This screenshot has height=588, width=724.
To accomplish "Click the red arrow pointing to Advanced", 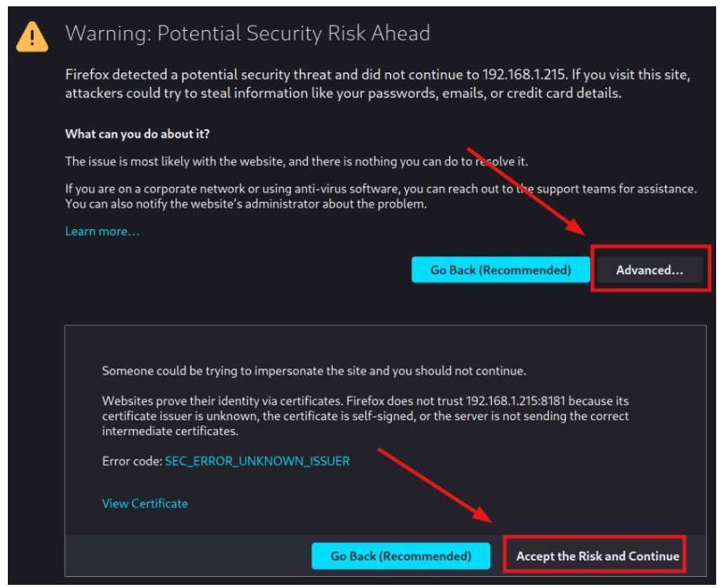I will (526, 191).
